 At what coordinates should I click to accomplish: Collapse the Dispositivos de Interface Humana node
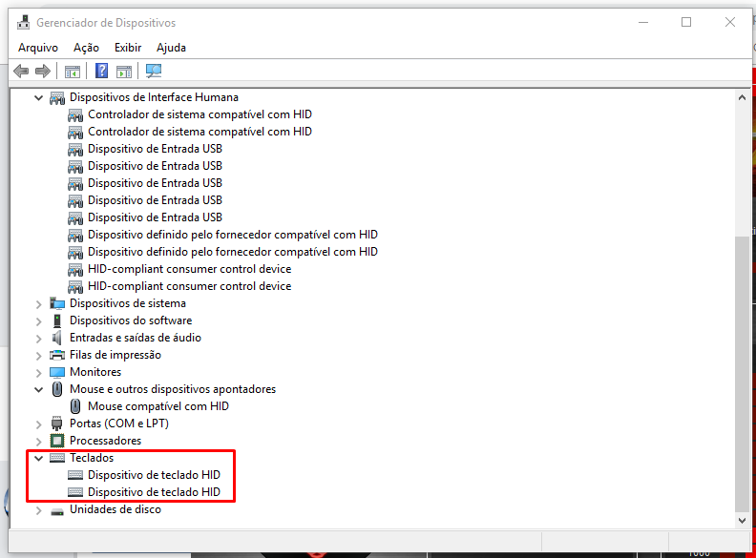pyautogui.click(x=38, y=98)
